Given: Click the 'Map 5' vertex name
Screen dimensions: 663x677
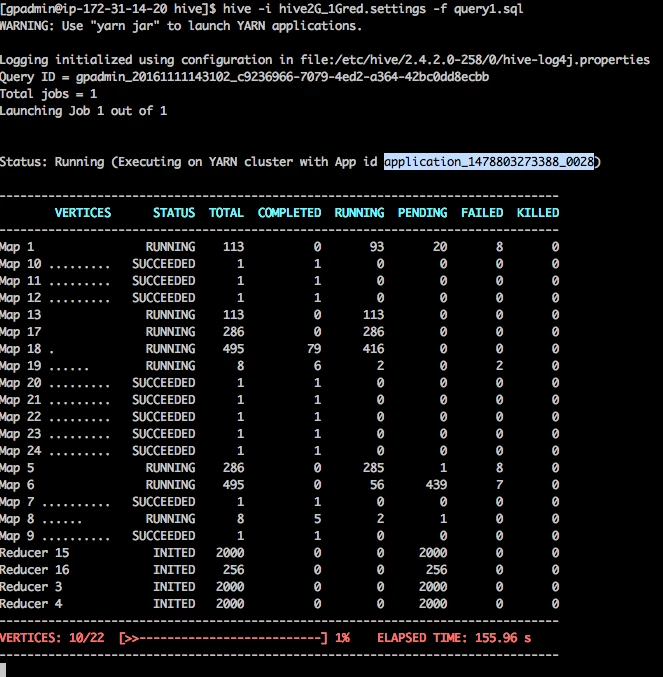Looking at the screenshot, I should click(x=17, y=468).
